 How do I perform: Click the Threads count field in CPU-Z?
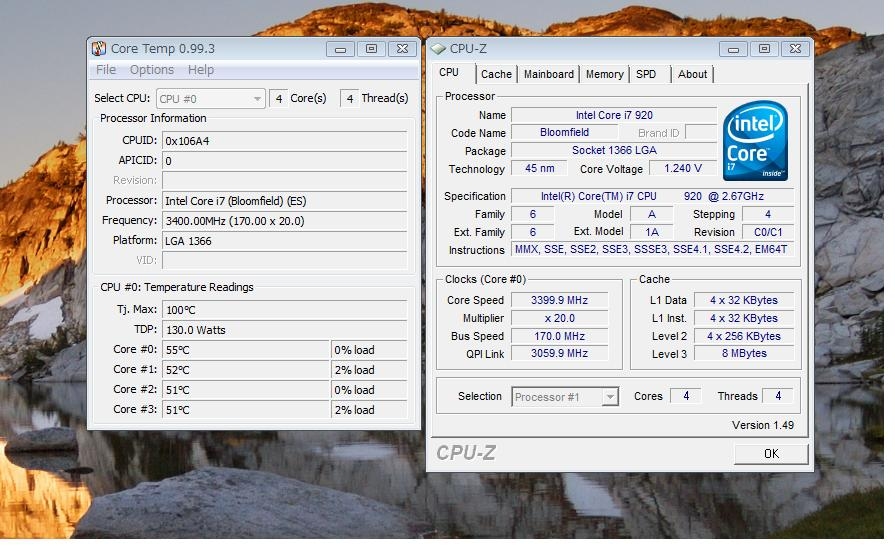point(778,396)
